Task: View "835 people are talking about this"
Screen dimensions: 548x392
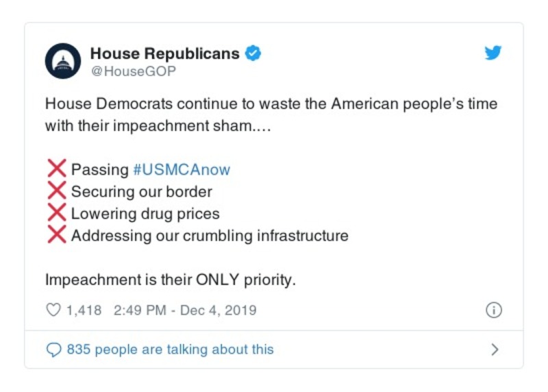Action: [170, 350]
